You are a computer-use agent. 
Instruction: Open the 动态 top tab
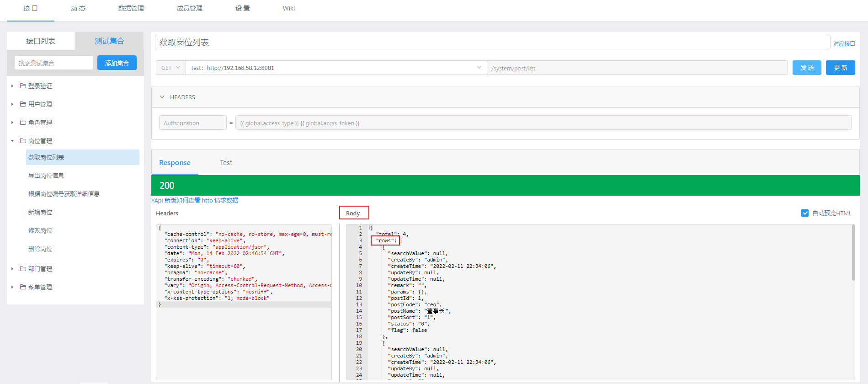(78, 9)
